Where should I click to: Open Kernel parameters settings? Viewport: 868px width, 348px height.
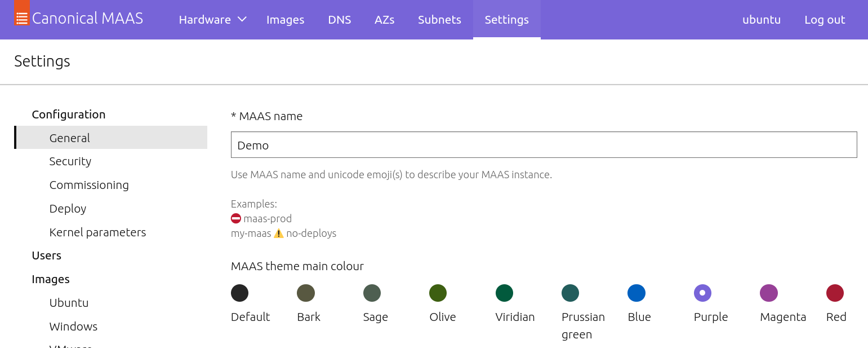coord(97,232)
